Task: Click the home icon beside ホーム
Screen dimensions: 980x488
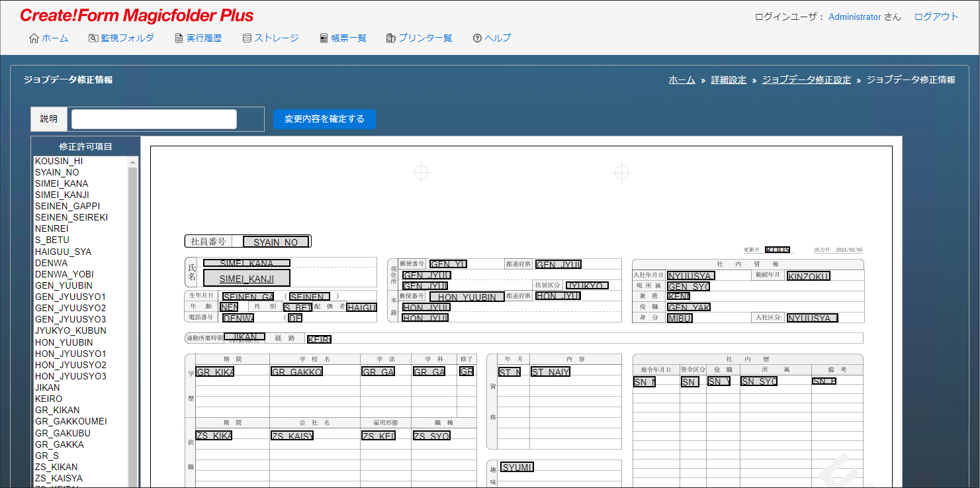Action: click(34, 38)
